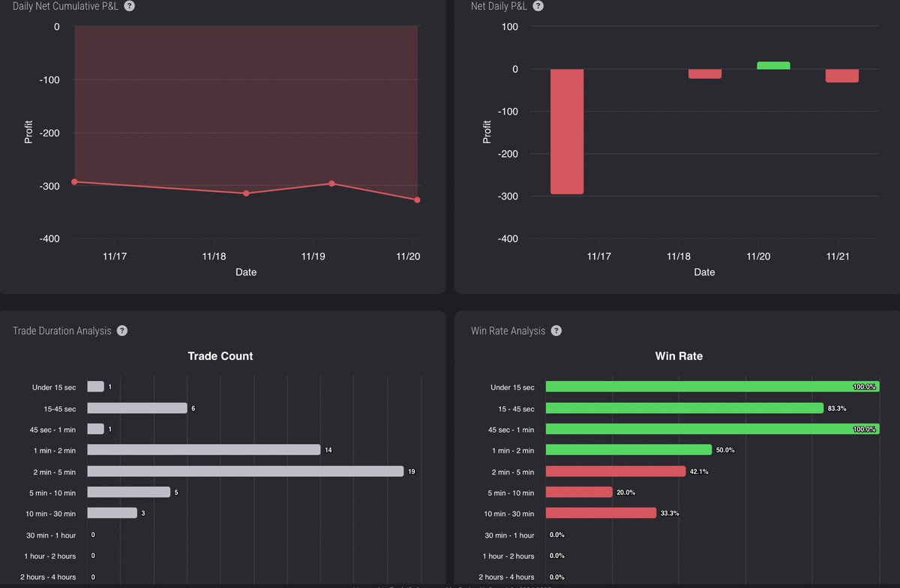Click the Under 15 sec win rate bar
Image resolution: width=900 pixels, height=588 pixels.
712,387
